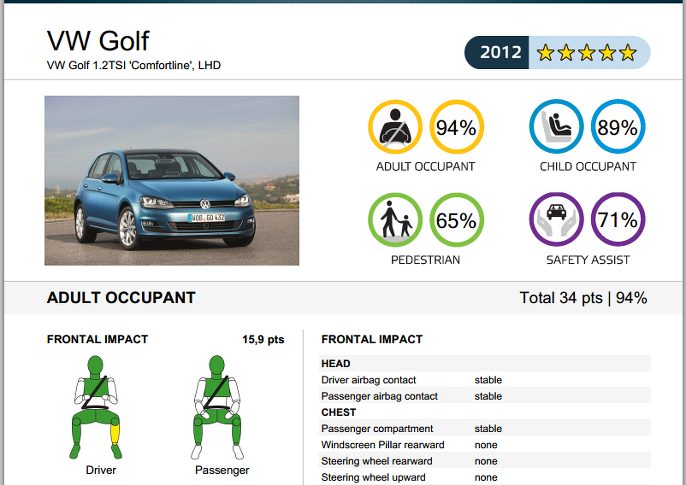This screenshot has height=485, width=686.
Task: Click the Driver dummy figure
Action: click(96, 407)
